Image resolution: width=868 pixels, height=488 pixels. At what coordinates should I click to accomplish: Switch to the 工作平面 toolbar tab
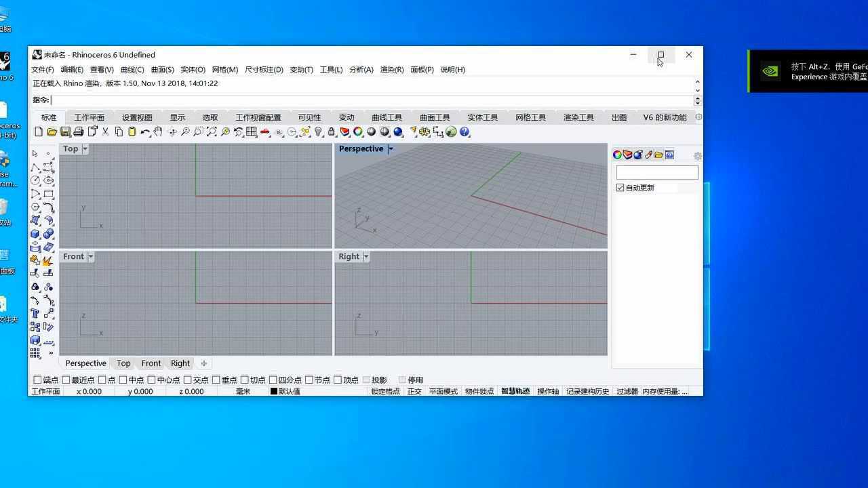pyautogui.click(x=90, y=117)
